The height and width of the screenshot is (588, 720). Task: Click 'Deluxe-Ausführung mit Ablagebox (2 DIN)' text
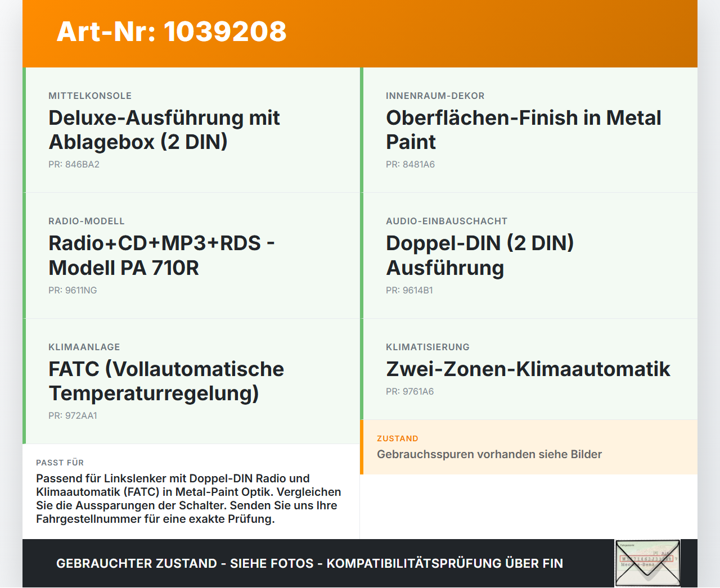click(x=164, y=130)
